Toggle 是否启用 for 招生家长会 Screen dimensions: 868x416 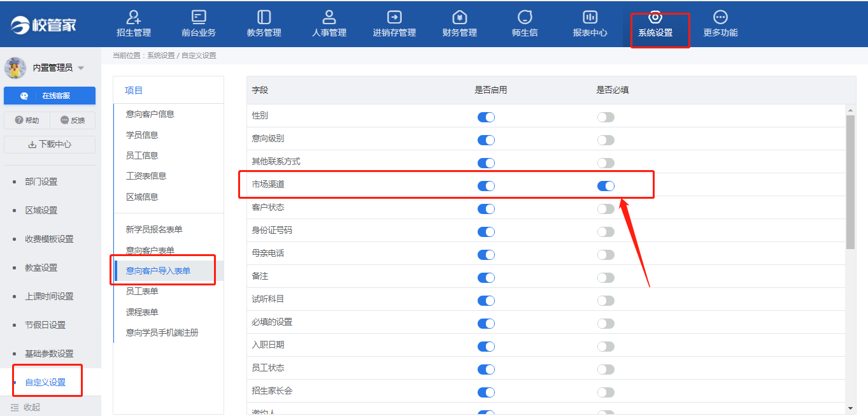coord(486,392)
